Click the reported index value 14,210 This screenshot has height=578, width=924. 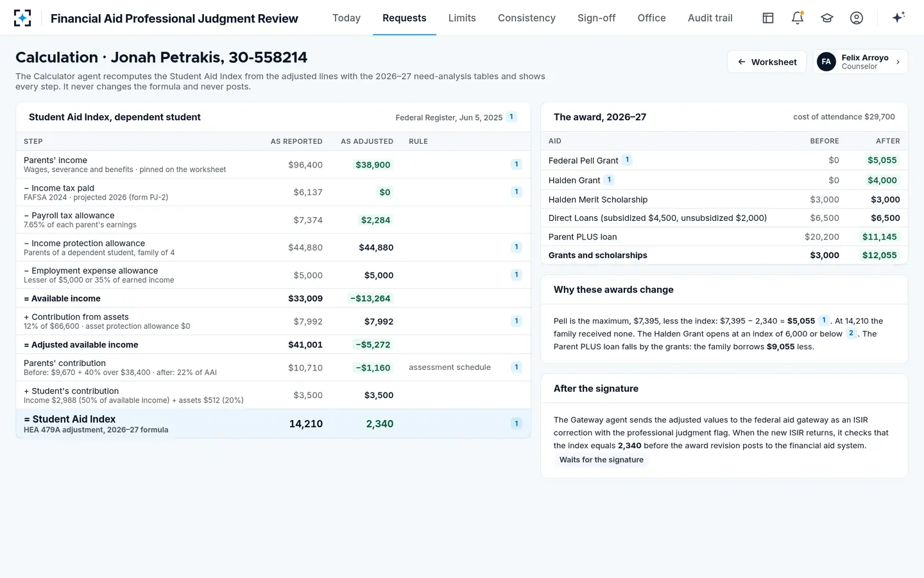coord(306,424)
